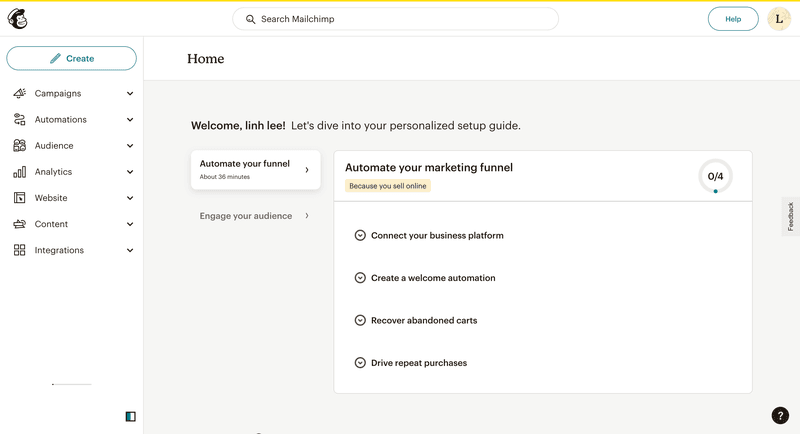Click the Website icon in sidebar
The image size is (800, 434).
tap(20, 198)
